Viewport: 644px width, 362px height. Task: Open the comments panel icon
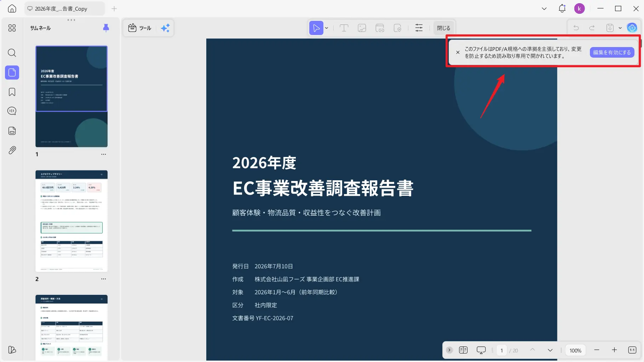pos(12,111)
